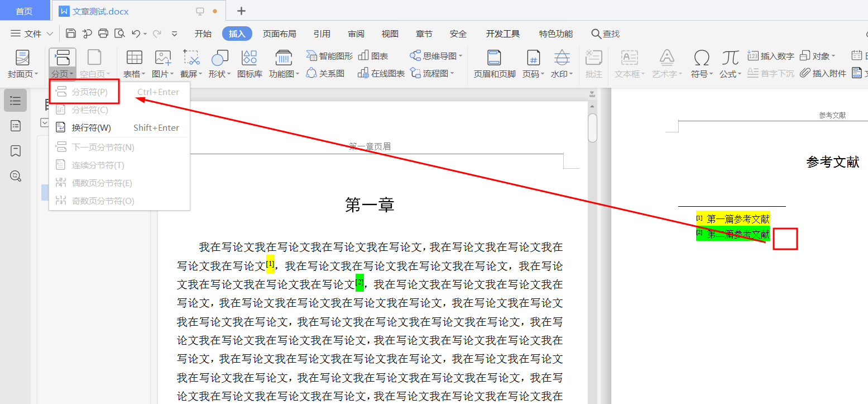The width and height of the screenshot is (868, 404).
Task: Open the bookmark sidebar icon
Action: click(x=16, y=151)
